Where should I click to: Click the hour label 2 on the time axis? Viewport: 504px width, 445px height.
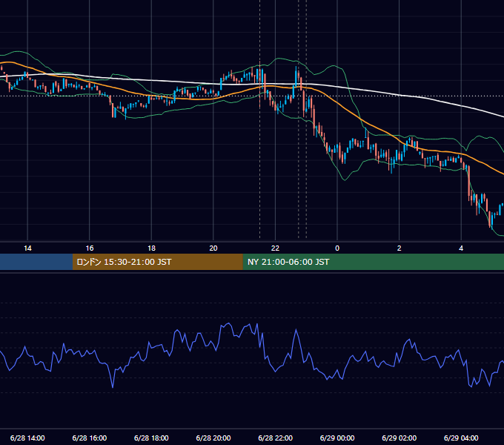399,248
